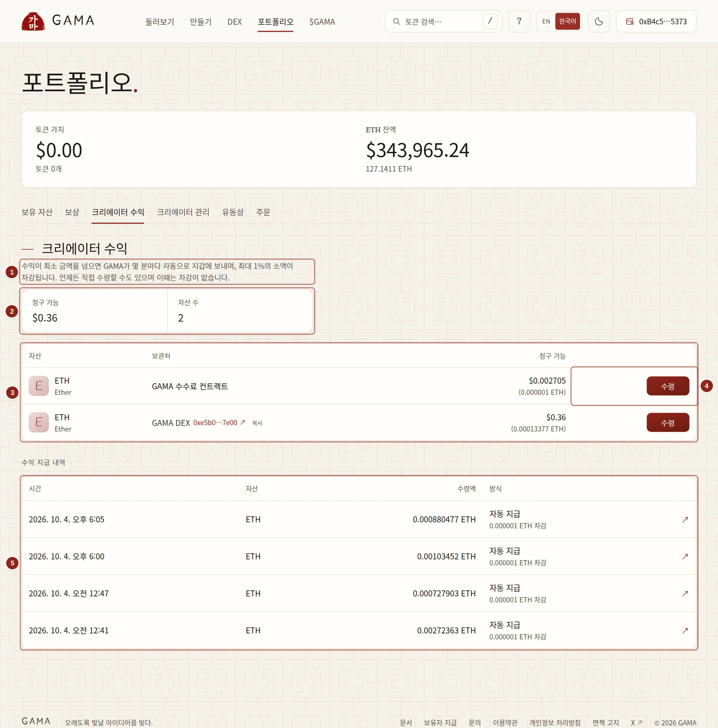This screenshot has height=728, width=718.
Task: Switch to 주문 tab
Action: [263, 212]
